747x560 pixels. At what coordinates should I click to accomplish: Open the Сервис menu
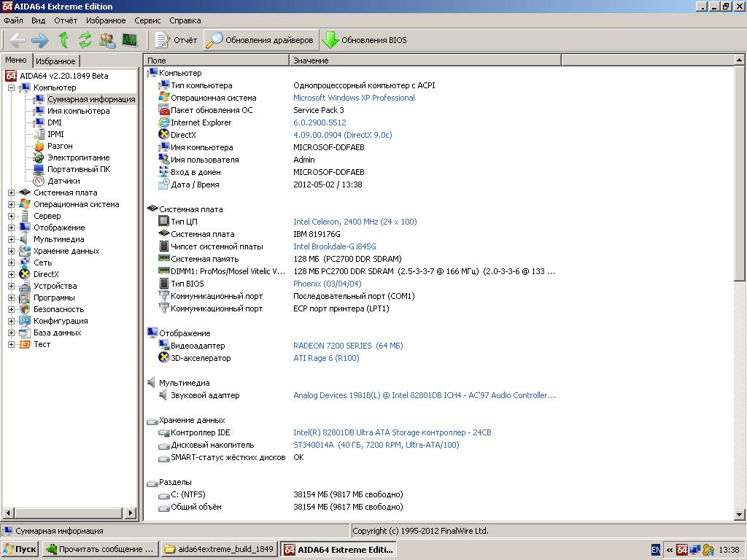point(147,20)
